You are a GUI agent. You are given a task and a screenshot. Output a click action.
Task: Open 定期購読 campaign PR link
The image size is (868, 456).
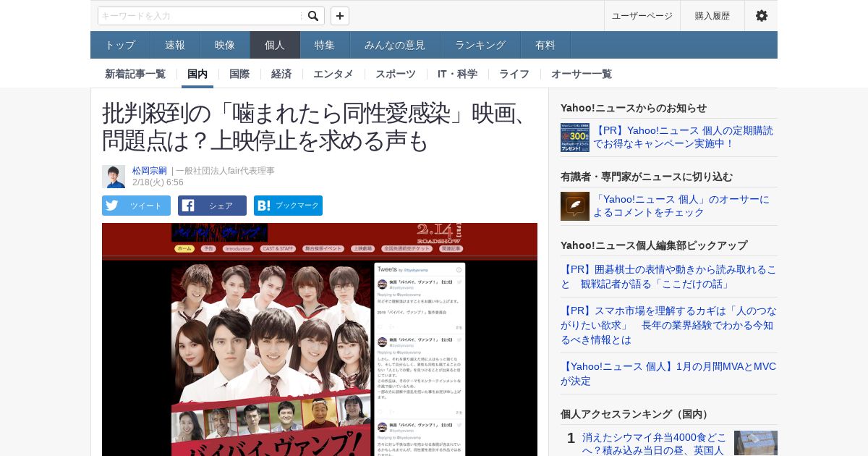point(684,137)
